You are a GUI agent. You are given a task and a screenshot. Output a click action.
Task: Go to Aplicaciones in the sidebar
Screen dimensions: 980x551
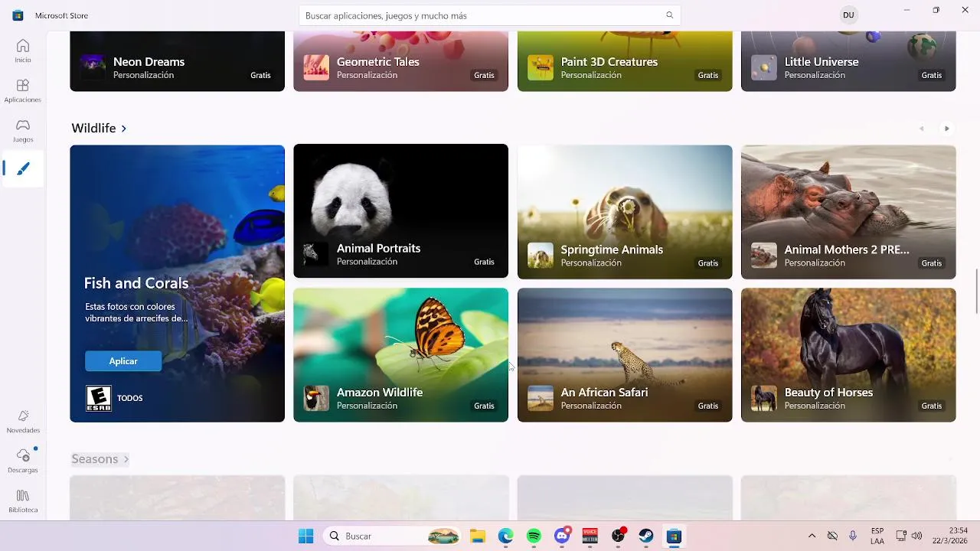[x=23, y=91]
